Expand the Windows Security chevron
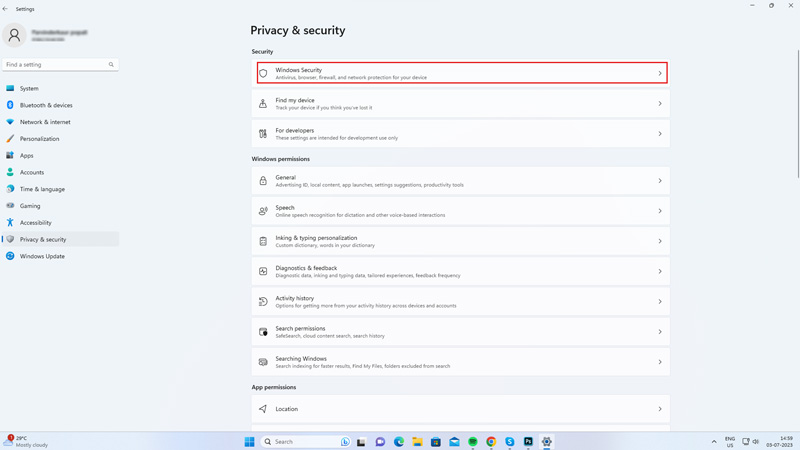 pyautogui.click(x=660, y=73)
